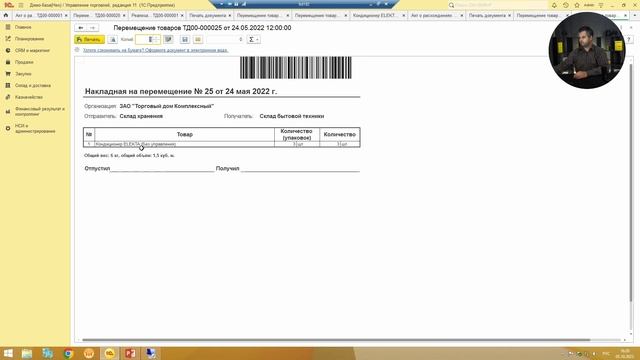640x360 pixels.
Task: Open Финансовый результат и контроллинг section
Action: coord(39,111)
